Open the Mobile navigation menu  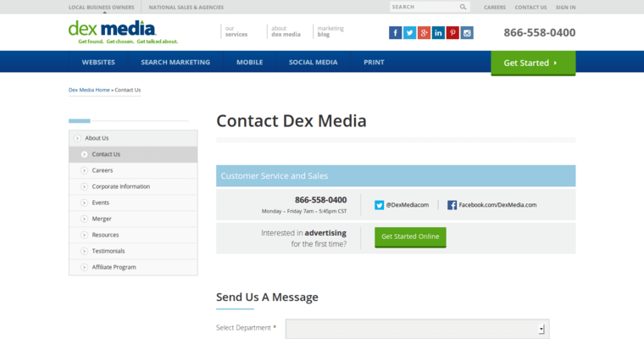tap(249, 62)
